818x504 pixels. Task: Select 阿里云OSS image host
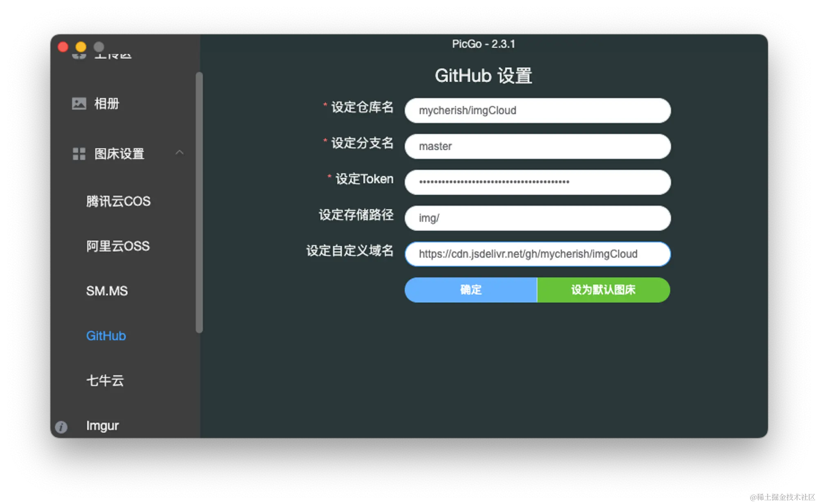pyautogui.click(x=118, y=246)
